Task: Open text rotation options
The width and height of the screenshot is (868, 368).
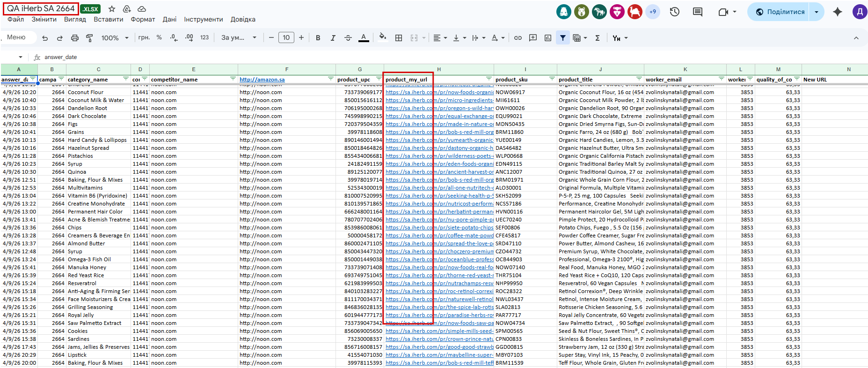Action: point(498,38)
